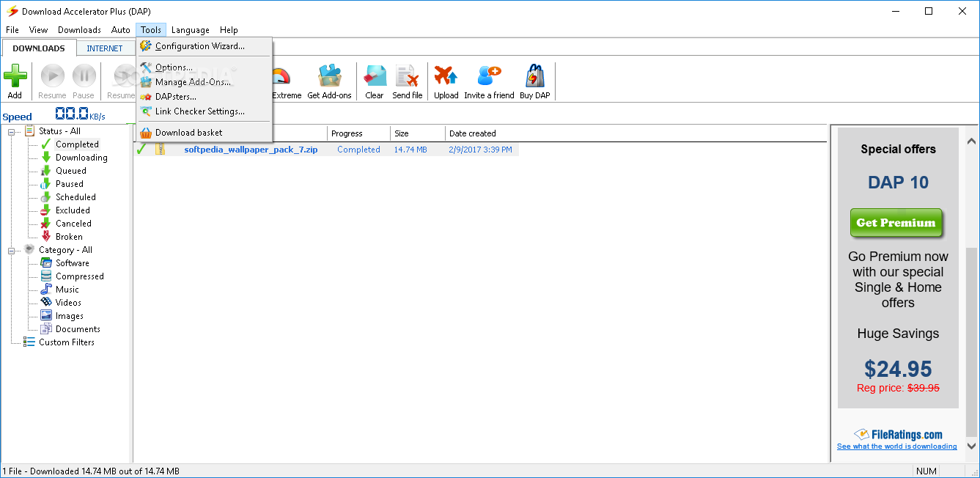Select softpedia_wallpaper_pack_7.zip download row
The image size is (980, 478).
point(326,150)
